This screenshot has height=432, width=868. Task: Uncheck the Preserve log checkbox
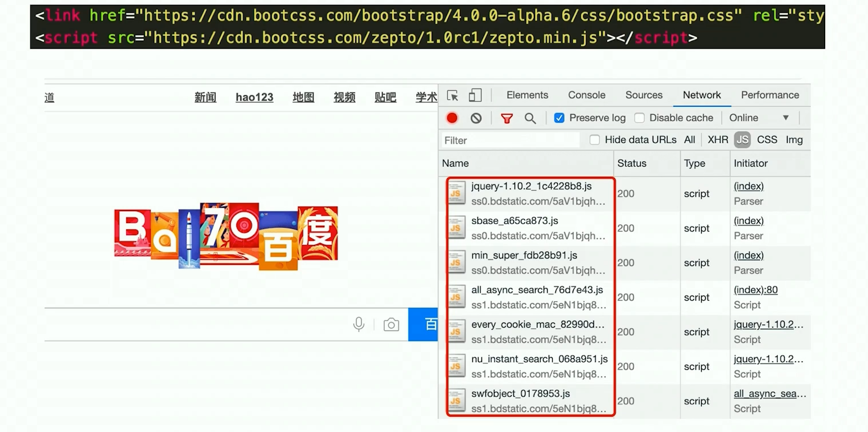tap(560, 118)
